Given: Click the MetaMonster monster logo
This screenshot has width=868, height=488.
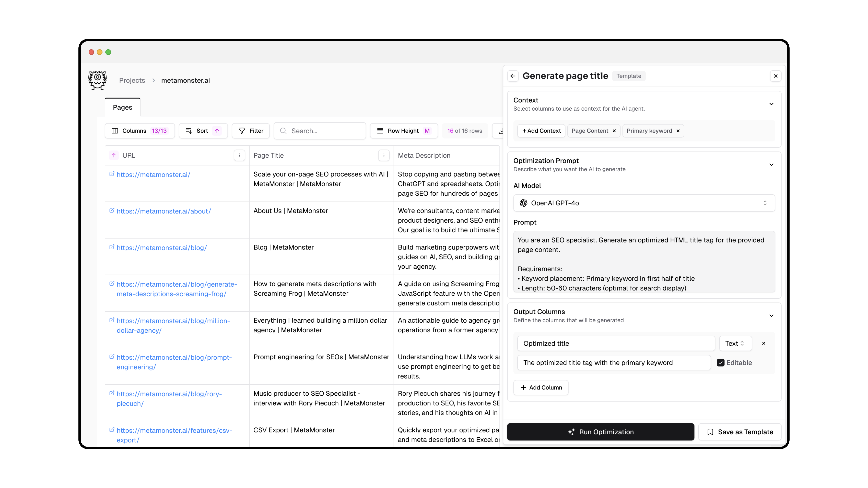Looking at the screenshot, I should point(97,80).
